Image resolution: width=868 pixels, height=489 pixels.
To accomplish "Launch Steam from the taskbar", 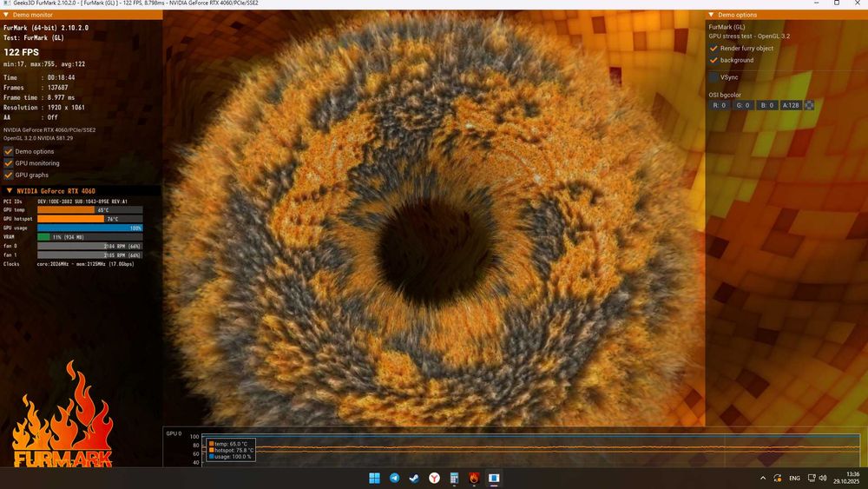I will click(414, 478).
